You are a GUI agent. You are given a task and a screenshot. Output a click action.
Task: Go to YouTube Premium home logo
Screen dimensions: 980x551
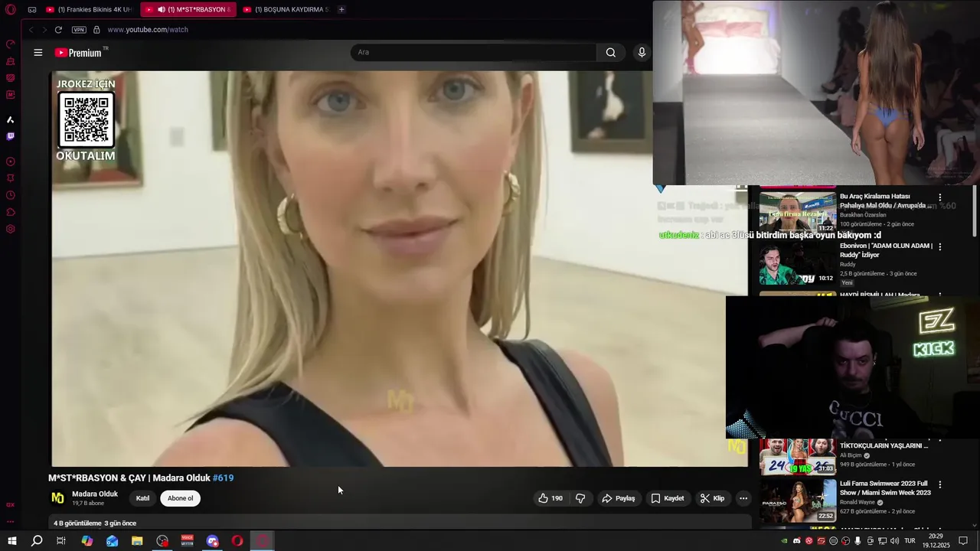coord(79,53)
